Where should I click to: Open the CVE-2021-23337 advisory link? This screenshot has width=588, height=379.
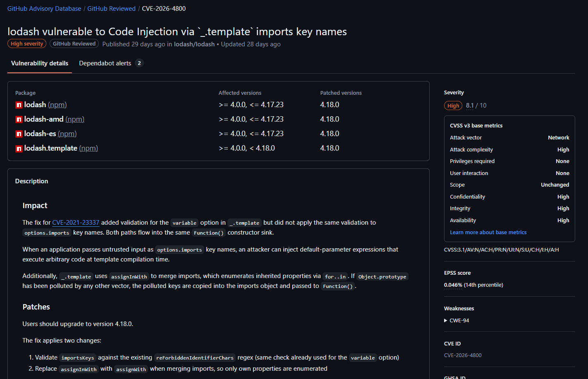click(x=76, y=223)
